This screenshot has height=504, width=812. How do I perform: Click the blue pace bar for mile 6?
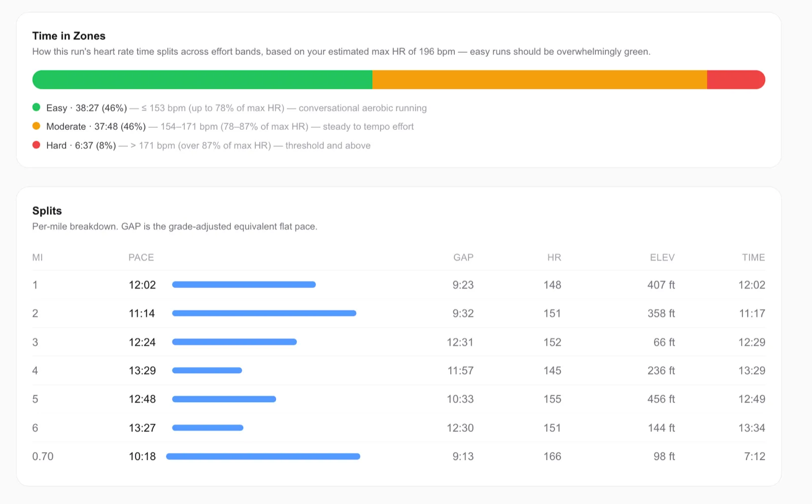[208, 427]
